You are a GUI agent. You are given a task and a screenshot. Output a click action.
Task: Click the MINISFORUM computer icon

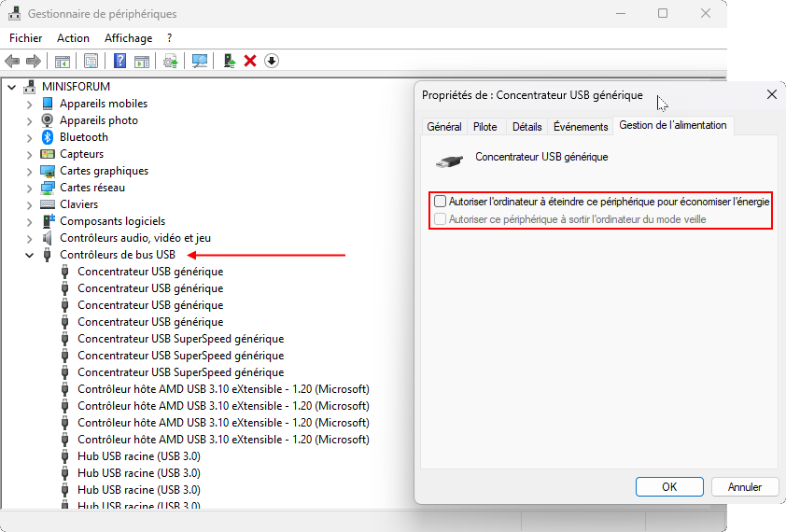point(30,87)
